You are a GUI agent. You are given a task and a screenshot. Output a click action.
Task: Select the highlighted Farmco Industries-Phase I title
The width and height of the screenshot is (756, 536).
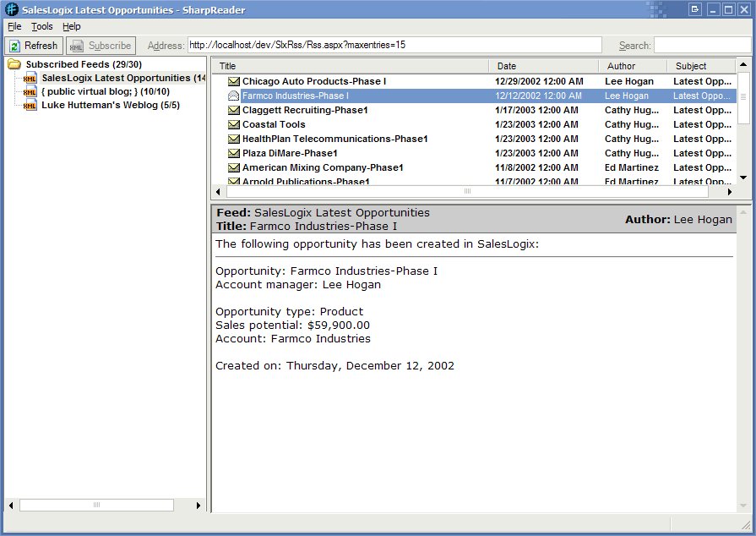click(x=295, y=96)
